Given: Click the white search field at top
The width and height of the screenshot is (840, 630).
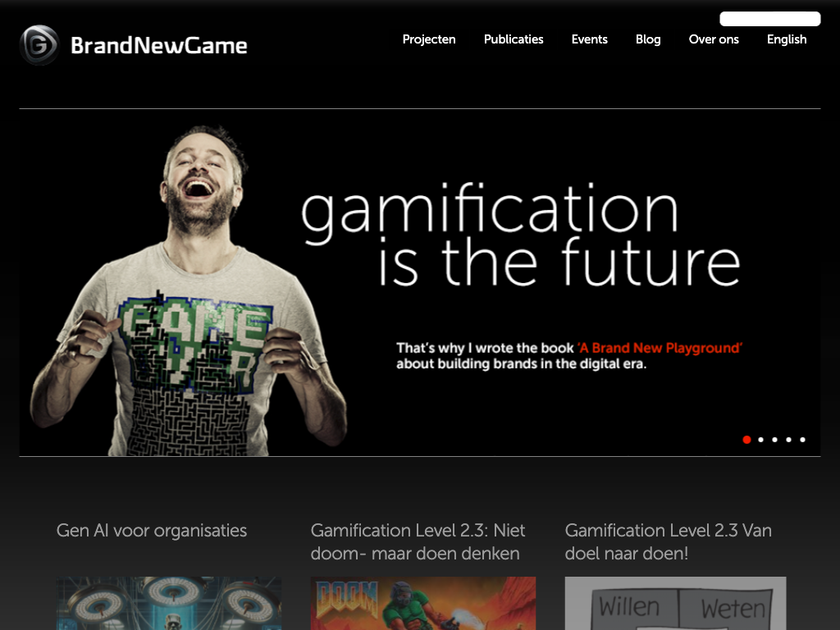Looking at the screenshot, I should (769, 19).
